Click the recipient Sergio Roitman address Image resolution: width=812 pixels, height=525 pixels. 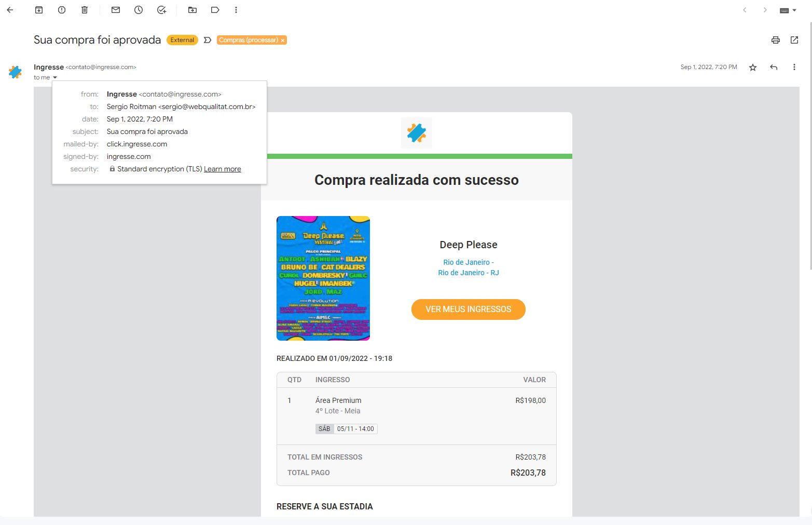pos(181,106)
